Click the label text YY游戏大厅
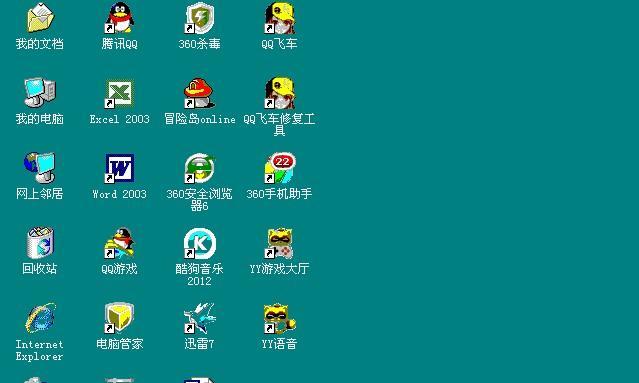This screenshot has height=383, width=639. 279,269
